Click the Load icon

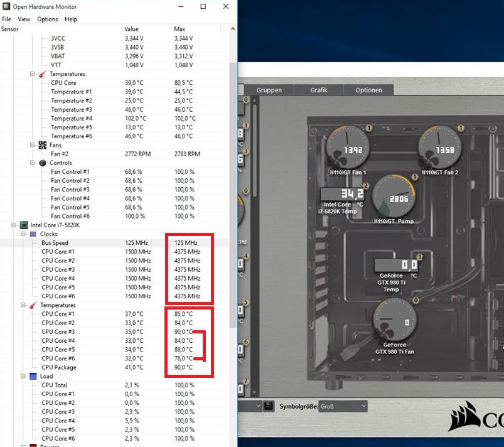(33, 376)
